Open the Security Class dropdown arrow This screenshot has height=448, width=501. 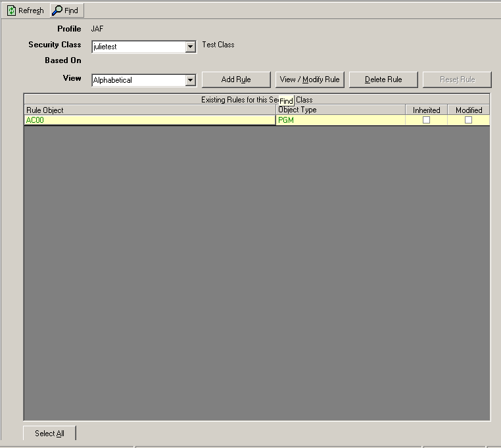[190, 47]
